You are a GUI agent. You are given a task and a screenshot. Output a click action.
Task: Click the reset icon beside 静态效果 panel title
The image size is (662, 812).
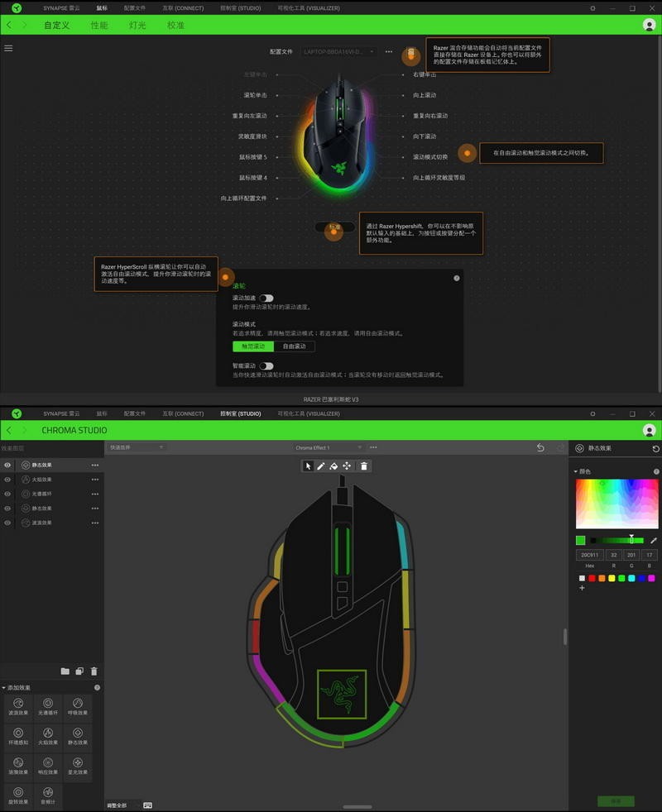point(655,448)
